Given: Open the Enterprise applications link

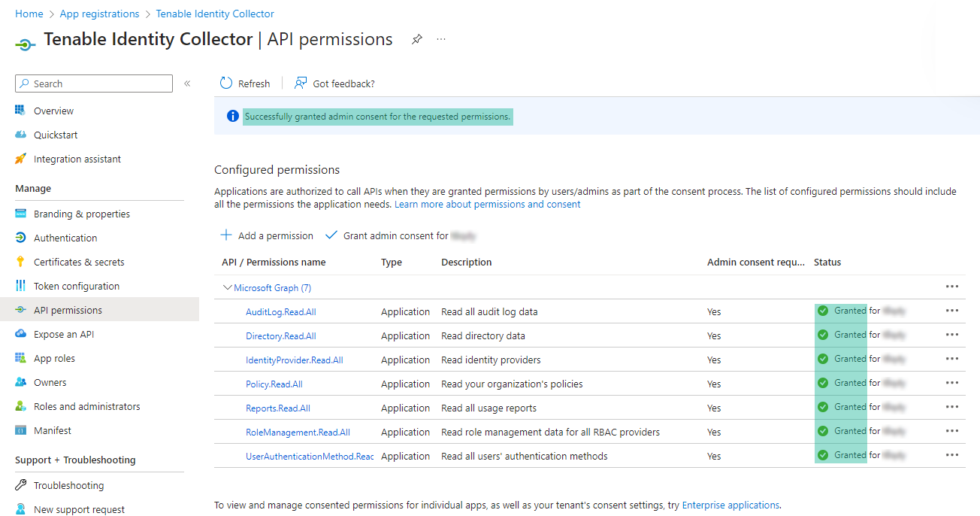Looking at the screenshot, I should tap(730, 505).
